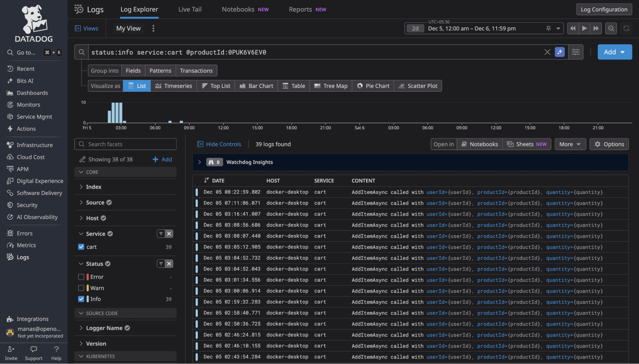This screenshot has width=639, height=364.
Task: Open the More dropdown
Action: click(x=570, y=144)
